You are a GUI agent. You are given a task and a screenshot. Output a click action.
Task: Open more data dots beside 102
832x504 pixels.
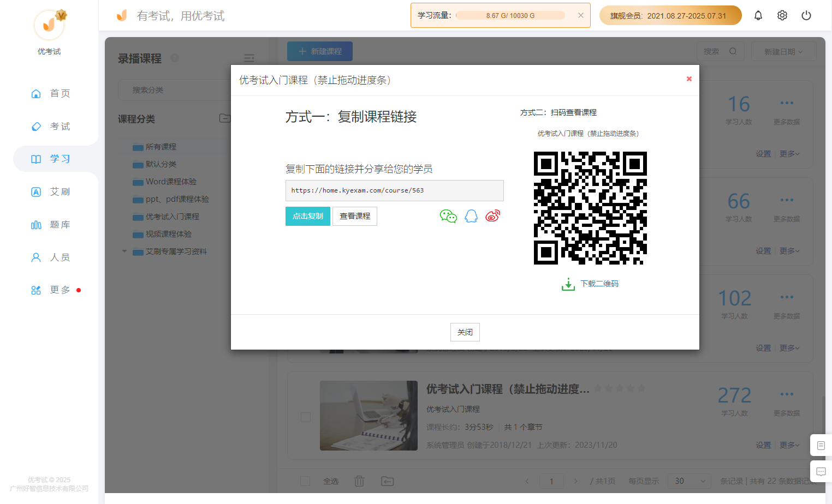pos(787,297)
